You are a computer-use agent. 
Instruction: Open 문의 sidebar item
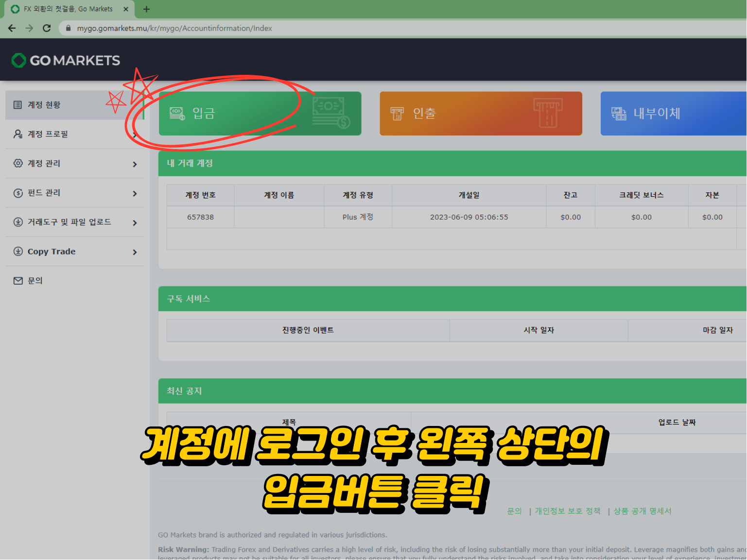pyautogui.click(x=74, y=281)
